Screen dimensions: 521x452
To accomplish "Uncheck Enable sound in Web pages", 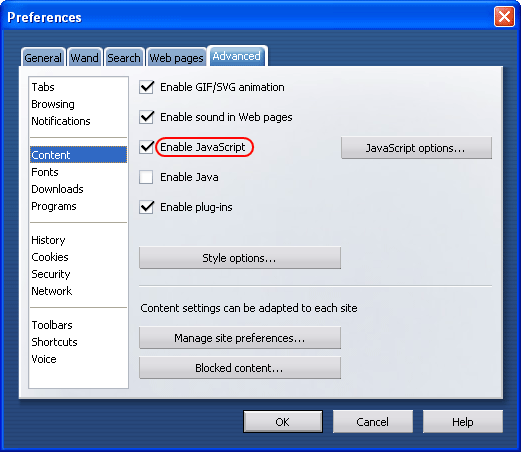I will 146,117.
